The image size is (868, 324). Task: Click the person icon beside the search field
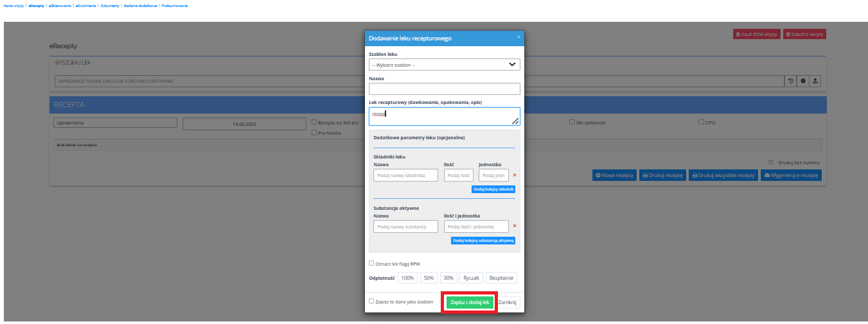coord(815,81)
